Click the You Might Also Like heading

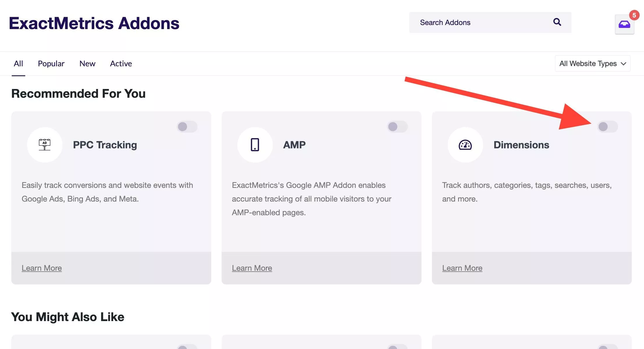coord(67,317)
